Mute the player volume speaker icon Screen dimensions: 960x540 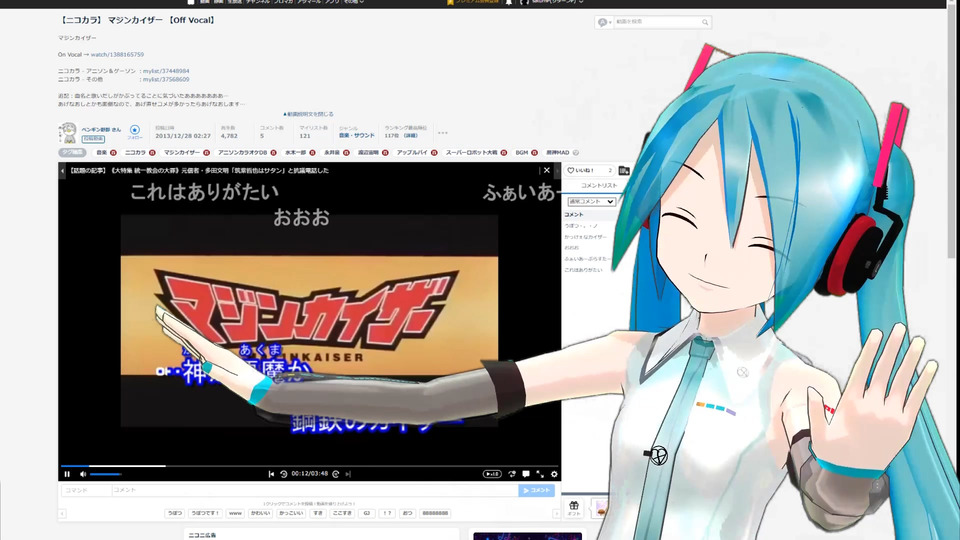point(83,474)
